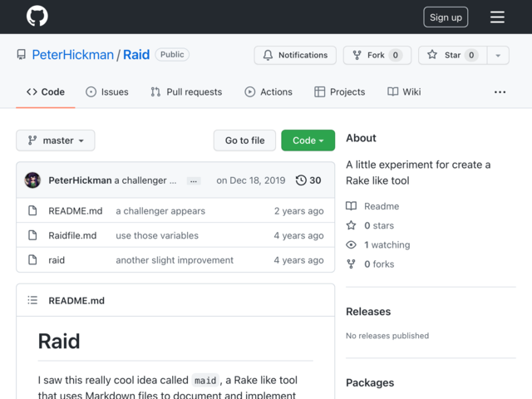Star the Raid repository
532x399 pixels.
click(452, 55)
